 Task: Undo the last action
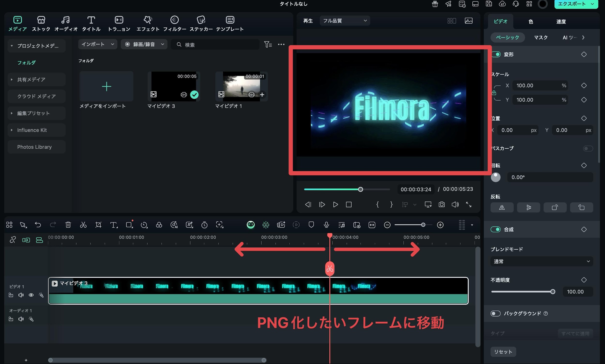point(38,225)
